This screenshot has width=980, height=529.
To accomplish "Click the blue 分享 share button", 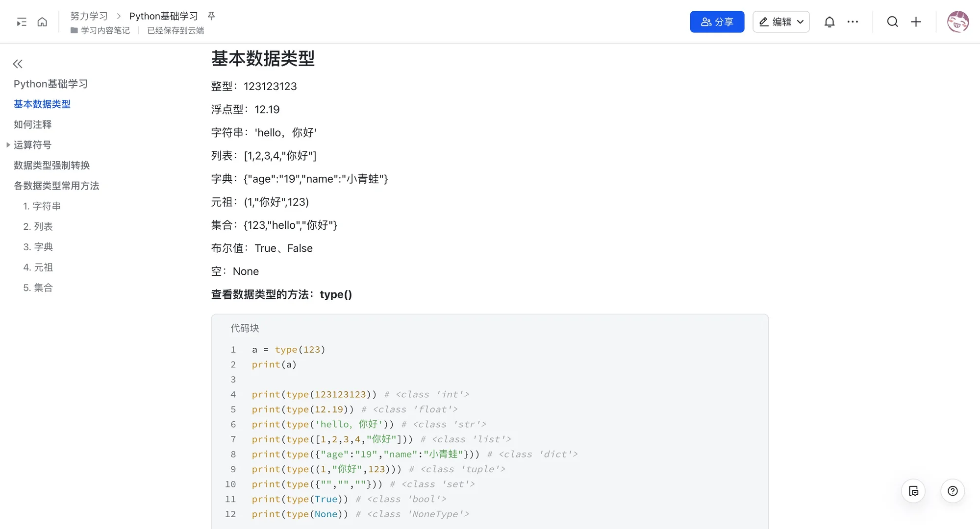I will tap(716, 22).
